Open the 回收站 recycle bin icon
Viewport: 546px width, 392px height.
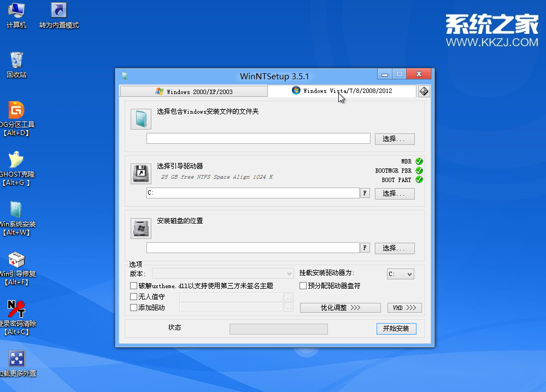16,60
